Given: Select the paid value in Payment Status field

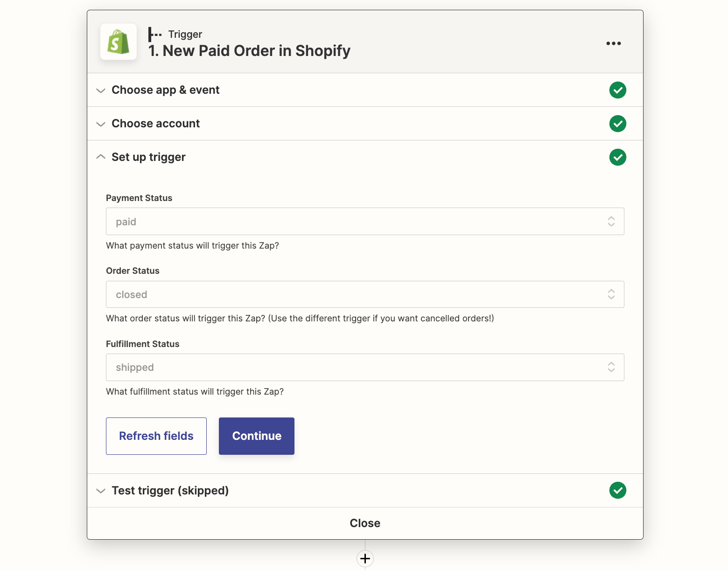Looking at the screenshot, I should click(126, 222).
